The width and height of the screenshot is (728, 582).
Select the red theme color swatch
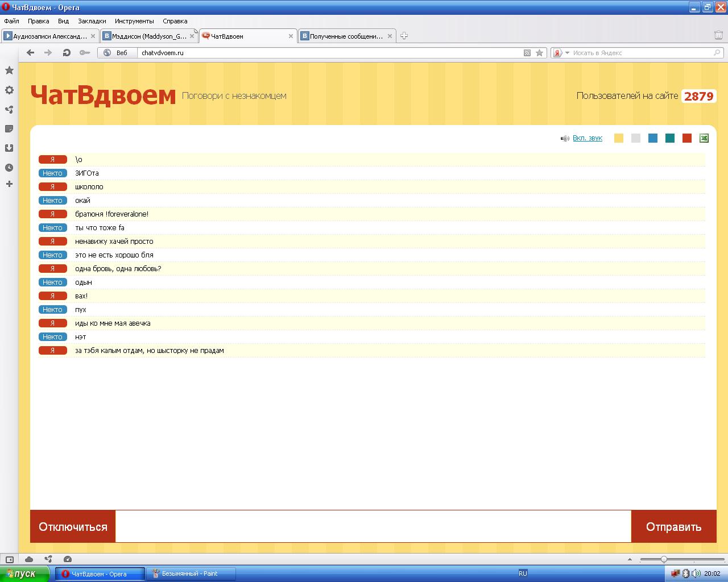(687, 138)
